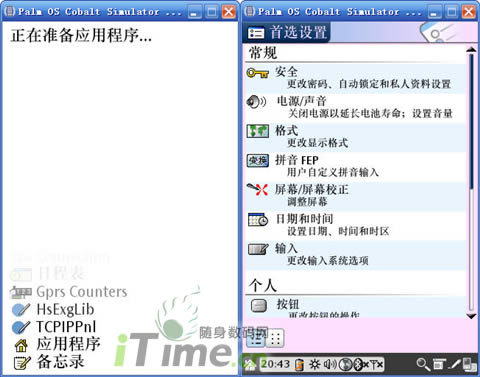
Task: Click 备忘录 label in left window
Action: (x=60, y=362)
